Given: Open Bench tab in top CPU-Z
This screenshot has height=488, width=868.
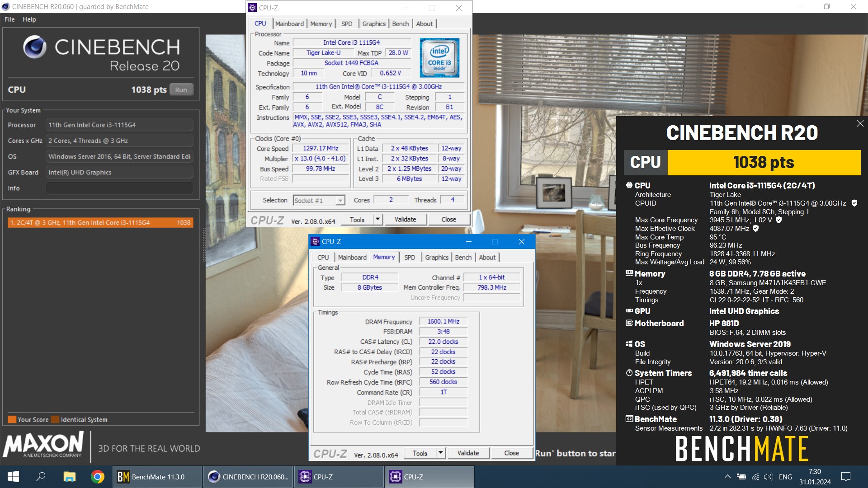Looking at the screenshot, I should coord(400,23).
